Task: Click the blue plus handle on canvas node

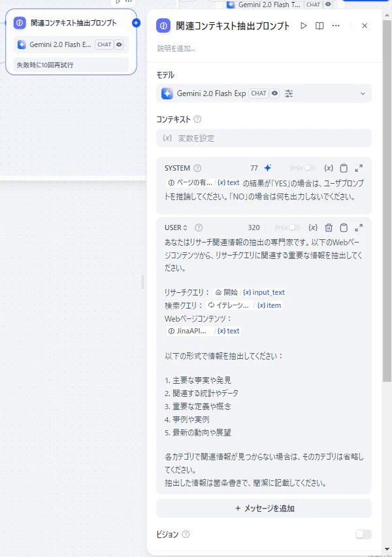Action: pos(136,23)
